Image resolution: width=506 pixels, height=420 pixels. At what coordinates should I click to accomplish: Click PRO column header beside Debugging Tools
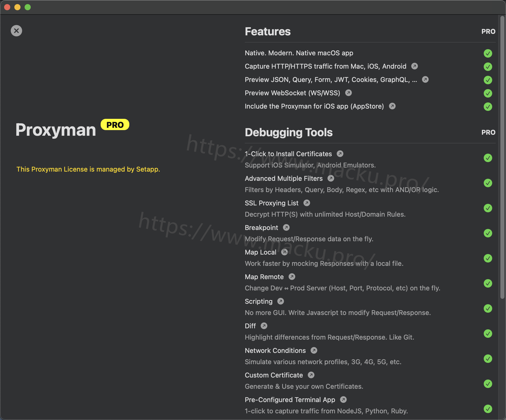[488, 132]
